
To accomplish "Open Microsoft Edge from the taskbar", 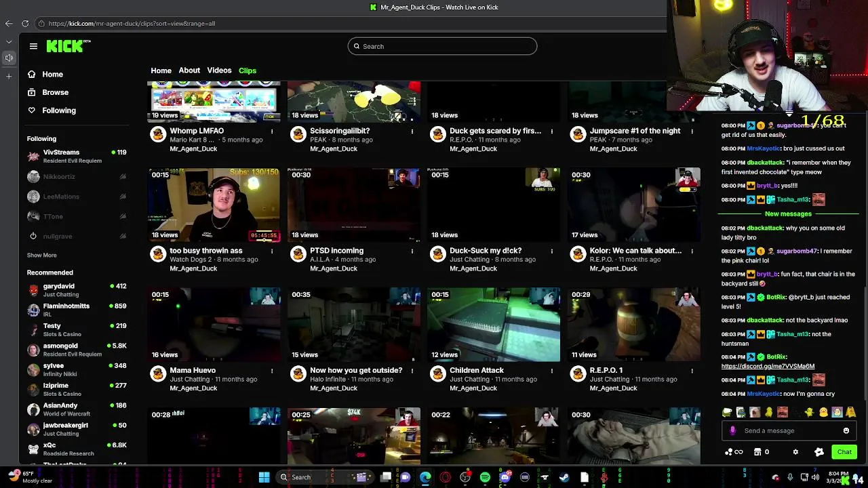I will pos(425,477).
